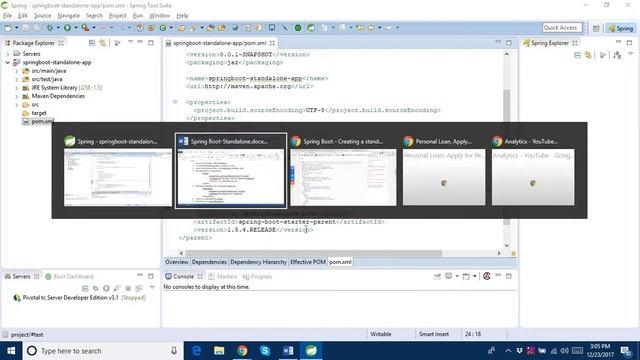Click the Windows Start button

[11, 351]
